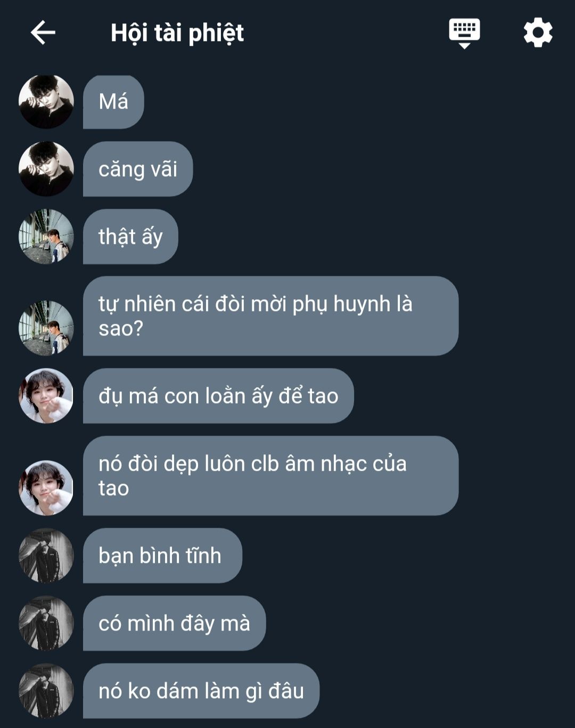Tap avatar beside 'nó đòi dẹp luôn' message
The height and width of the screenshot is (728, 575).
click(46, 488)
